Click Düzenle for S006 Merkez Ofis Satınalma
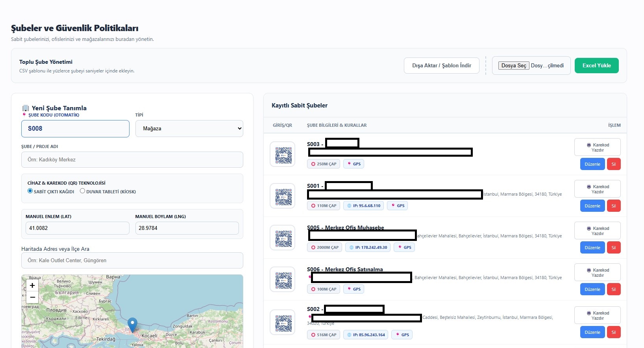 592,289
